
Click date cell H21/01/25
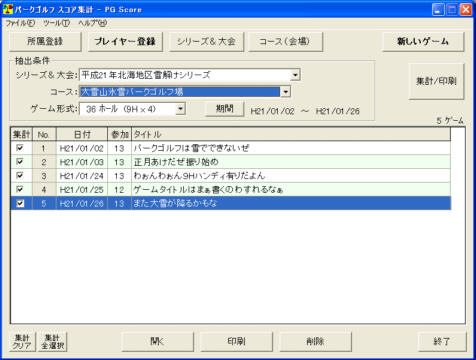point(82,190)
